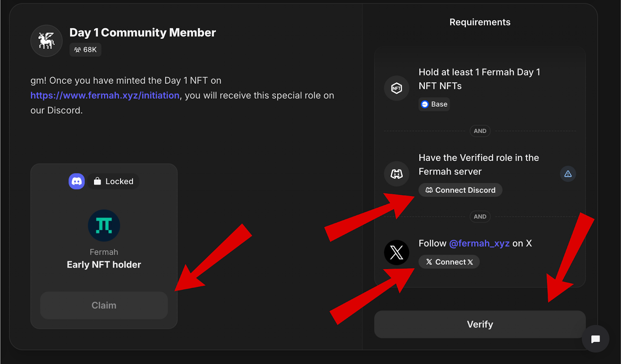Click the Discord logo on reward card
The height and width of the screenshot is (364, 621).
(x=77, y=181)
